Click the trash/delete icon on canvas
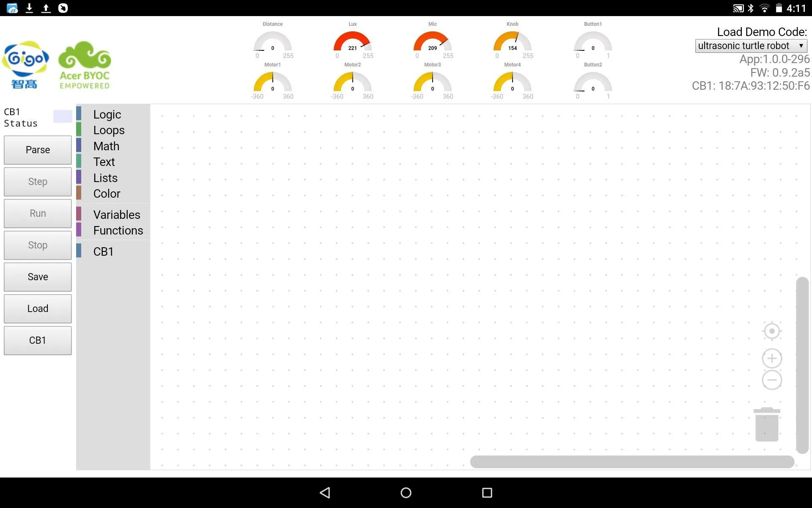This screenshot has height=508, width=812. pyautogui.click(x=767, y=424)
